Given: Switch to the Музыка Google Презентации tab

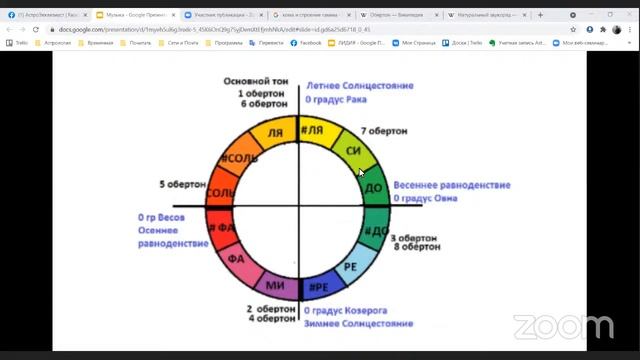Looking at the screenshot, I should pyautogui.click(x=135, y=15).
